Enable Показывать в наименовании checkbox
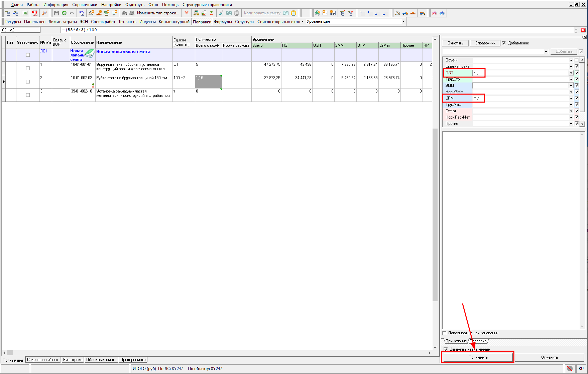Screen dimensions: 588x374 pyautogui.click(x=445, y=333)
